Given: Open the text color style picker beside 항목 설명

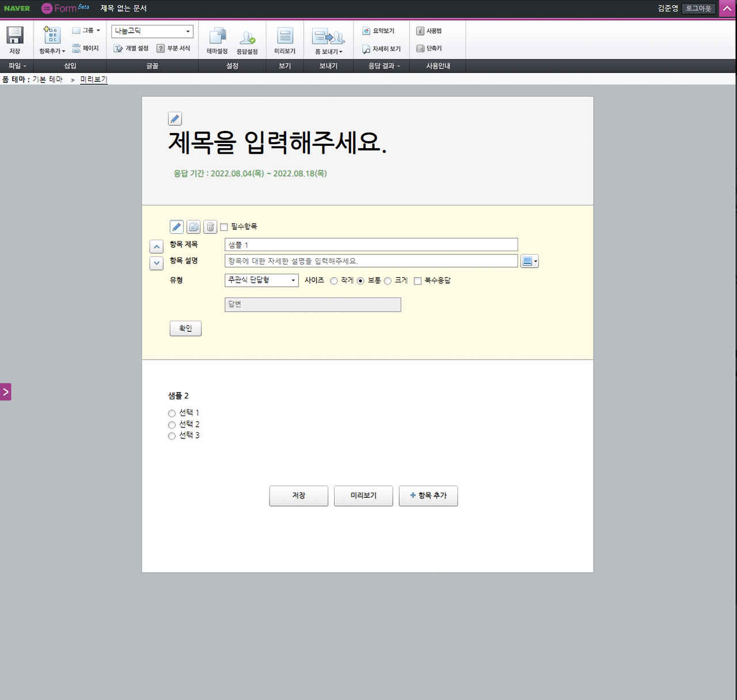Looking at the screenshot, I should [530, 261].
